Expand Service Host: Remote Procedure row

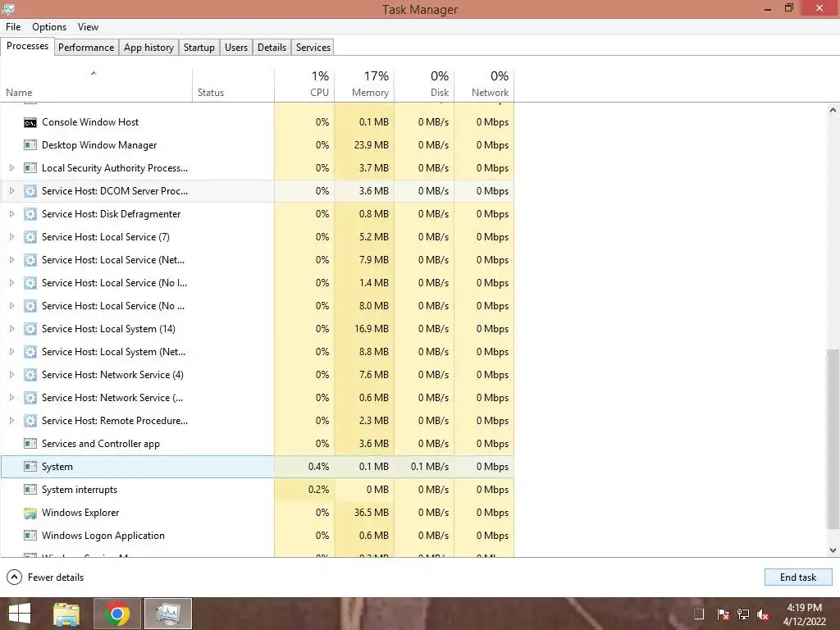tap(11, 421)
